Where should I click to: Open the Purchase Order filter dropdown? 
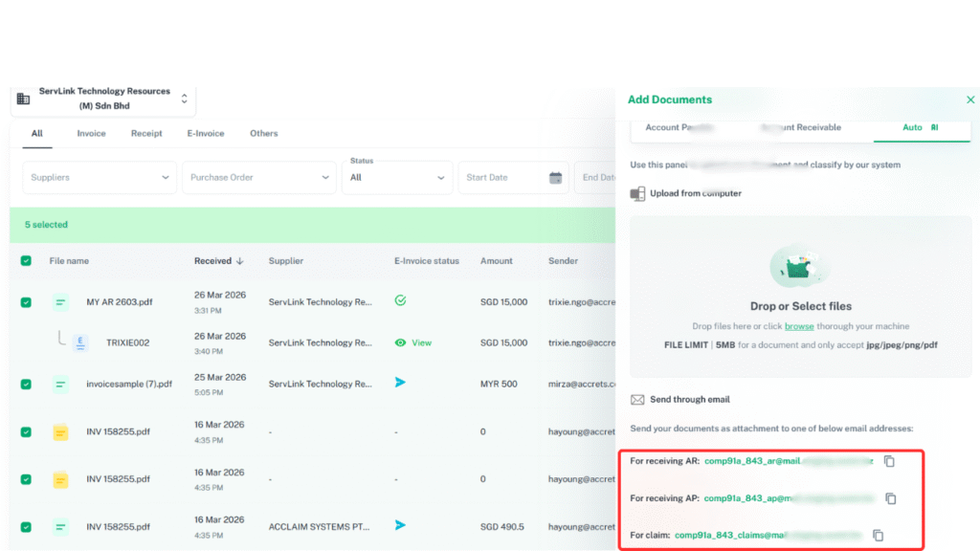[258, 178]
